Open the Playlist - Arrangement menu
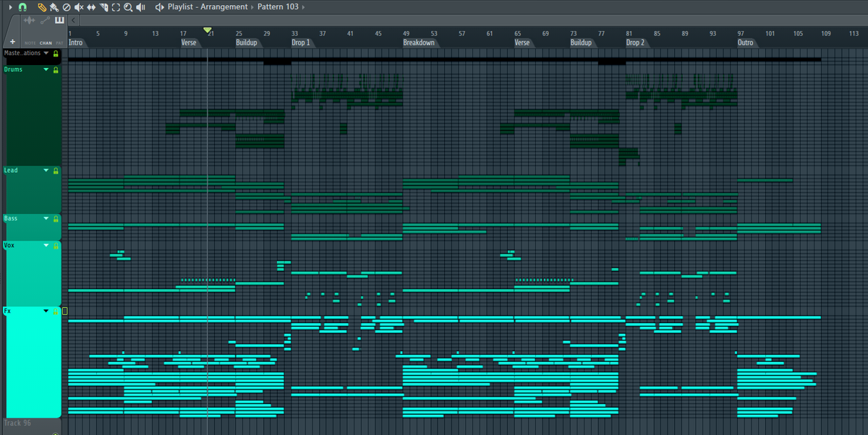Image resolution: width=868 pixels, height=435 pixels. pos(208,7)
